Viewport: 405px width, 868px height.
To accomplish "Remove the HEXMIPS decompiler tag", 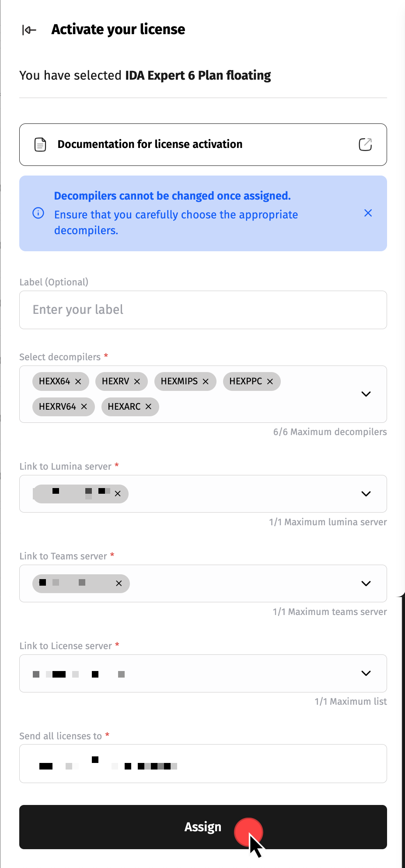I will [x=206, y=382].
